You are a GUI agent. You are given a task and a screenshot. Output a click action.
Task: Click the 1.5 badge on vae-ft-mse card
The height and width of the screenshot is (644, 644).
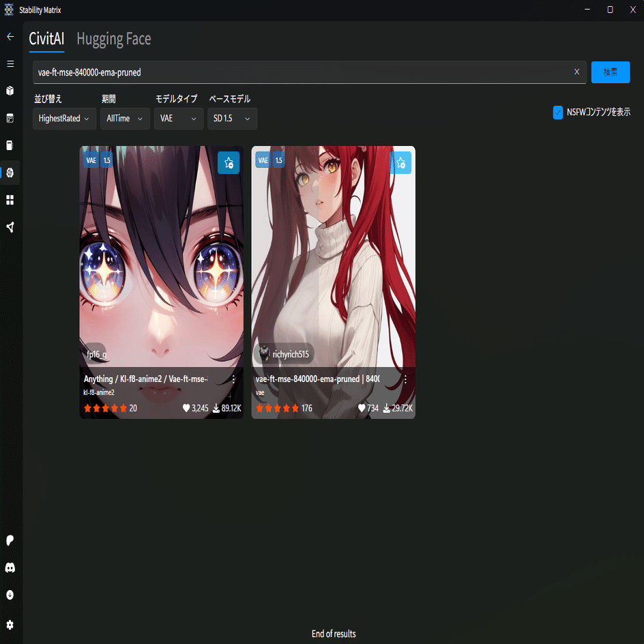click(279, 160)
